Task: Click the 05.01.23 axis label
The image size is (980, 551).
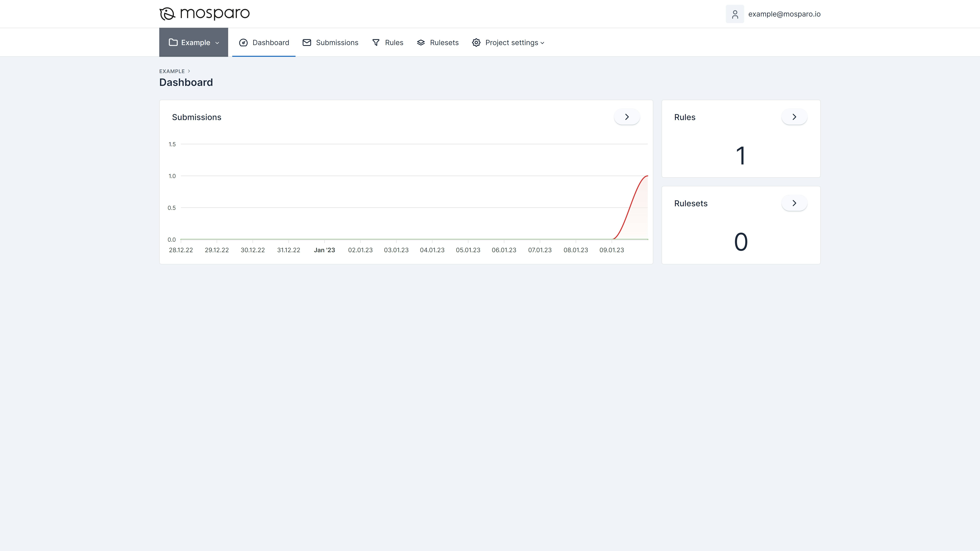Action: tap(468, 250)
